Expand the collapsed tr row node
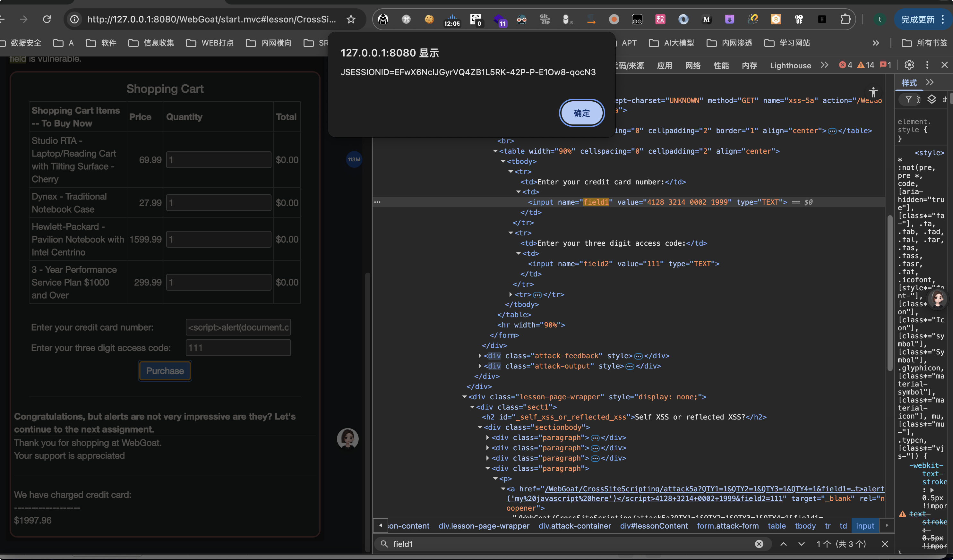Screen dimensions: 953x560 tap(511, 294)
